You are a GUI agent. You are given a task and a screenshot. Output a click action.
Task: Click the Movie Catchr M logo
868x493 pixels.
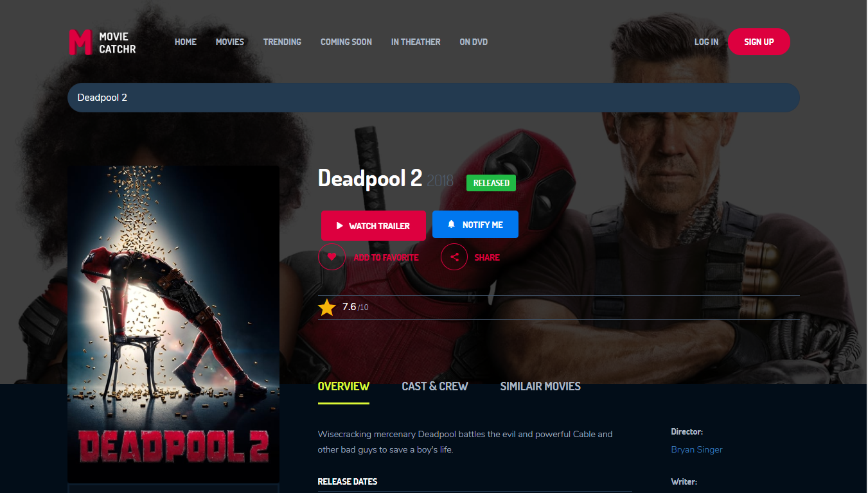click(80, 42)
